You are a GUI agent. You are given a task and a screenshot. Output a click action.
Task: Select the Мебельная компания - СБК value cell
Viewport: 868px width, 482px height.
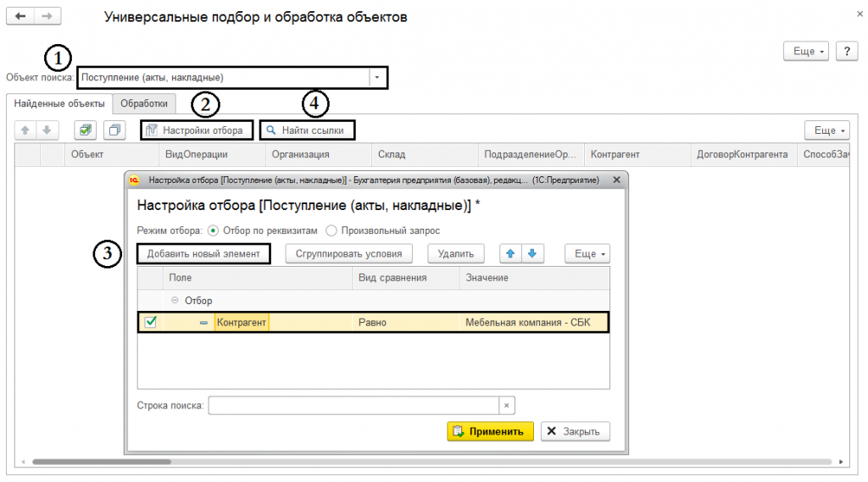tap(534, 322)
